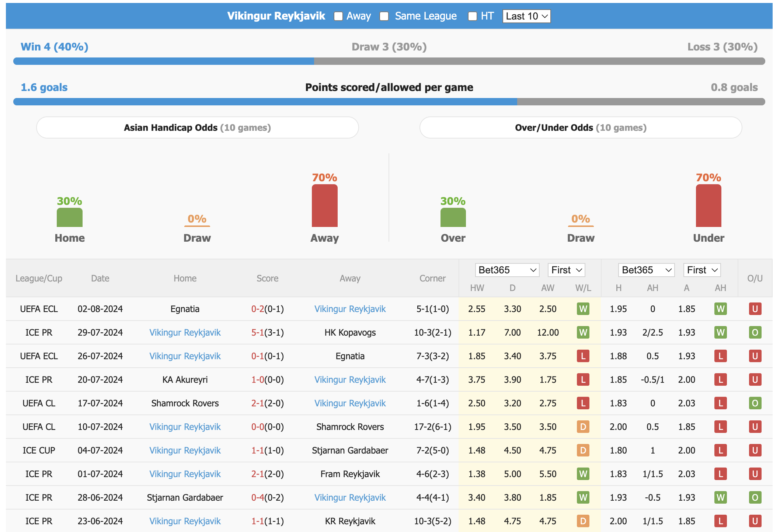Click the green 30% Over bar
The height and width of the screenshot is (532, 780).
(453, 217)
